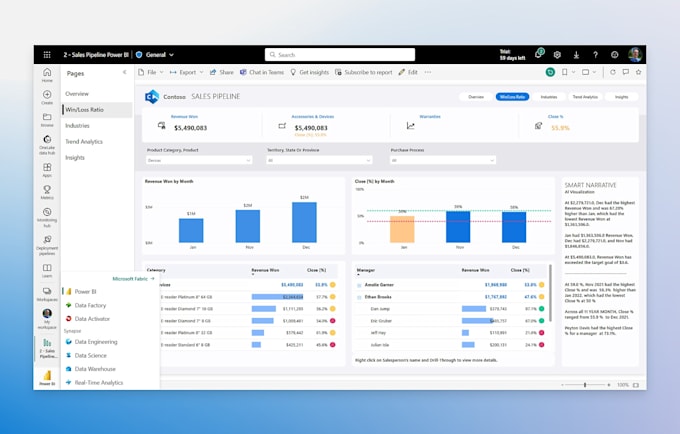The image size is (680, 434).
Task: Open Workspaces in the sidebar
Action: pyautogui.click(x=47, y=294)
